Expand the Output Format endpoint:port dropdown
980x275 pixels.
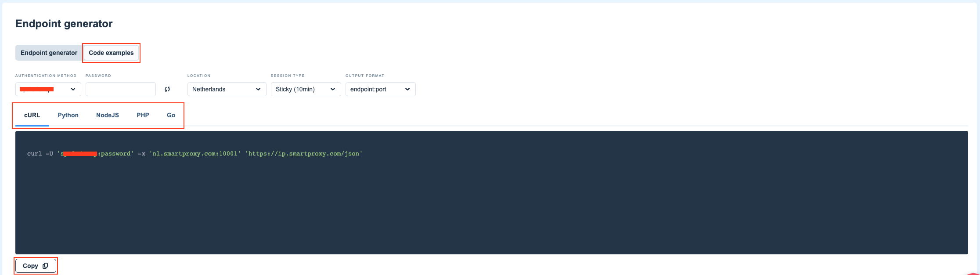point(380,89)
